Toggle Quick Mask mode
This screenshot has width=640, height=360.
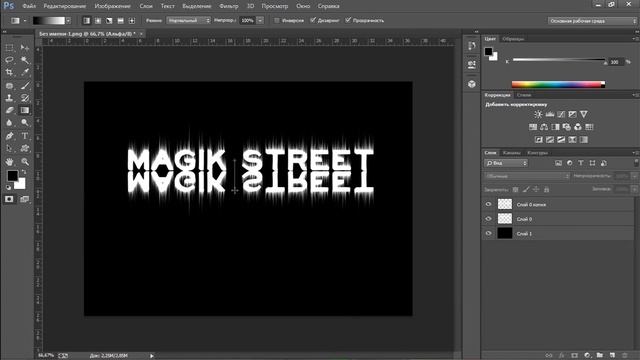(x=9, y=199)
